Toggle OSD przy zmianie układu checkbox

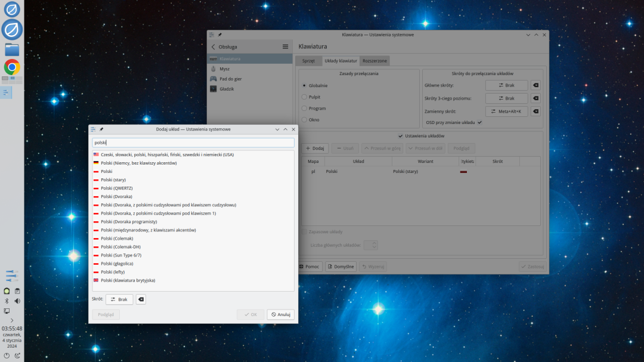tap(479, 122)
